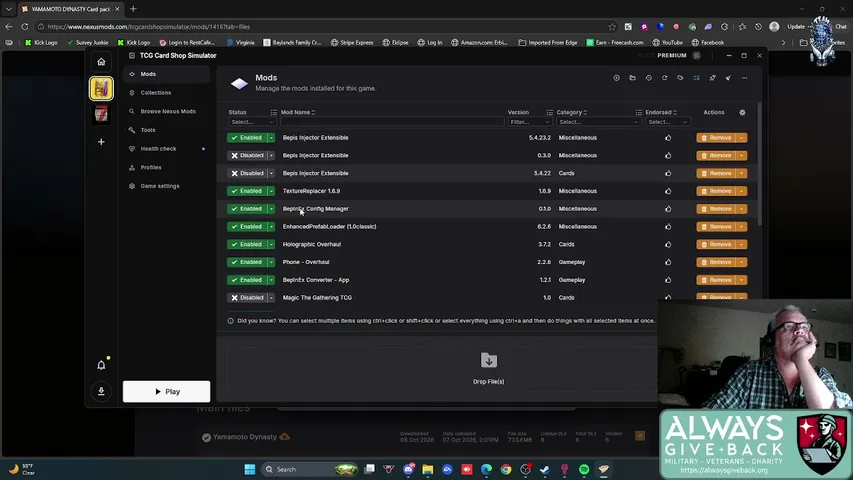Screen dimensions: 853x480
Task: Click the install-from-file plus circle toolbar icon
Action: (616, 78)
